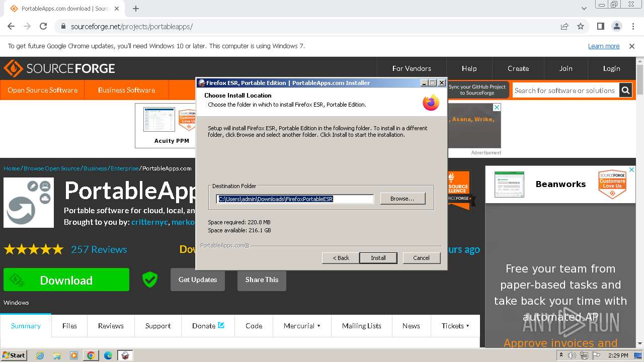
Task: Open the Open Source Software menu
Action: [x=42, y=90]
